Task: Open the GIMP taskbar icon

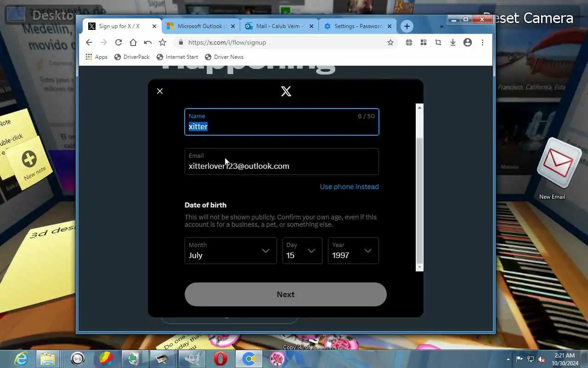Action: tap(192, 359)
